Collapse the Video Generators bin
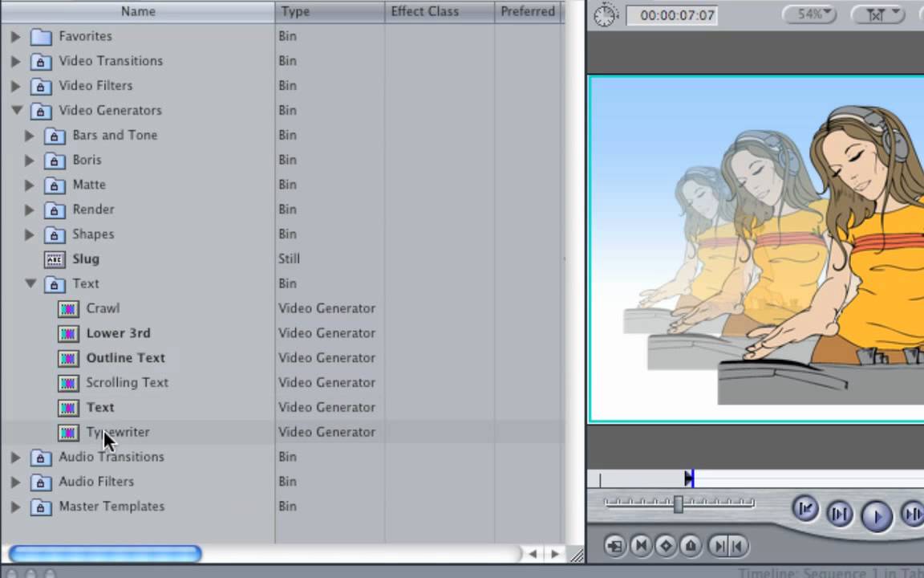Image resolution: width=924 pixels, height=578 pixels. coord(17,110)
